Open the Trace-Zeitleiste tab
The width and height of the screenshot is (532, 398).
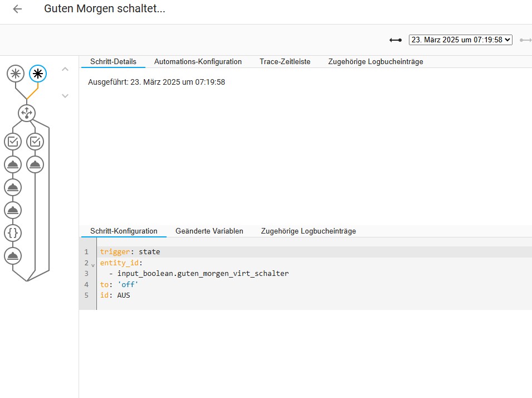(285, 62)
